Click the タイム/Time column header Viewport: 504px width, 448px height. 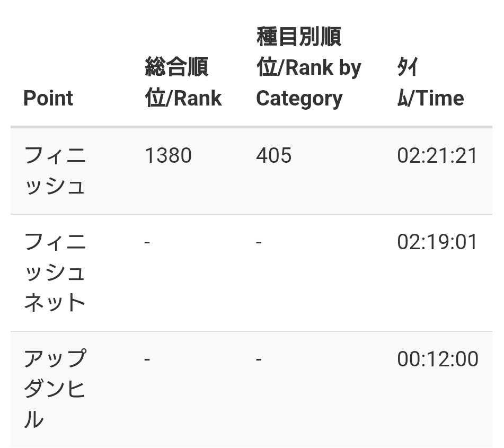pos(430,83)
